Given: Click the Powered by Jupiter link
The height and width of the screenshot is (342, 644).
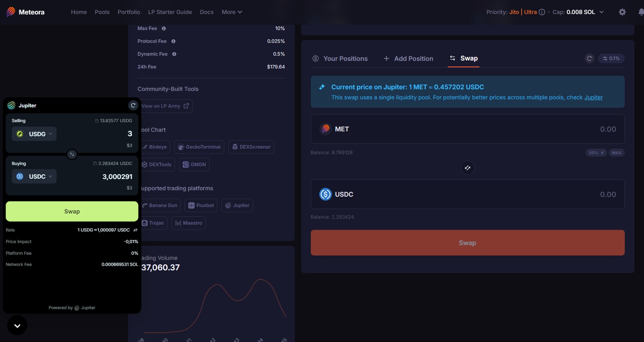Looking at the screenshot, I should pyautogui.click(x=72, y=308).
